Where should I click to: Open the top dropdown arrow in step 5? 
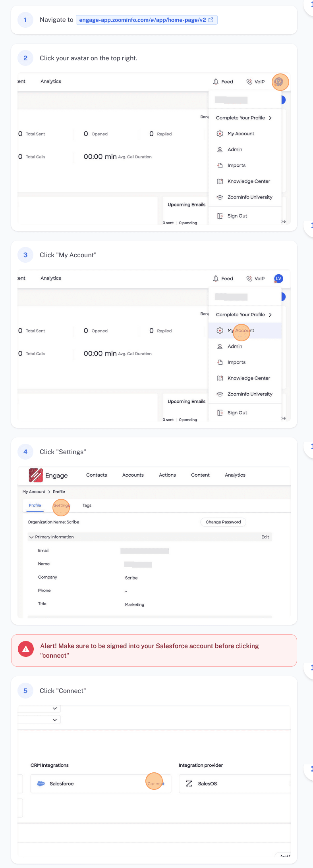click(55, 708)
